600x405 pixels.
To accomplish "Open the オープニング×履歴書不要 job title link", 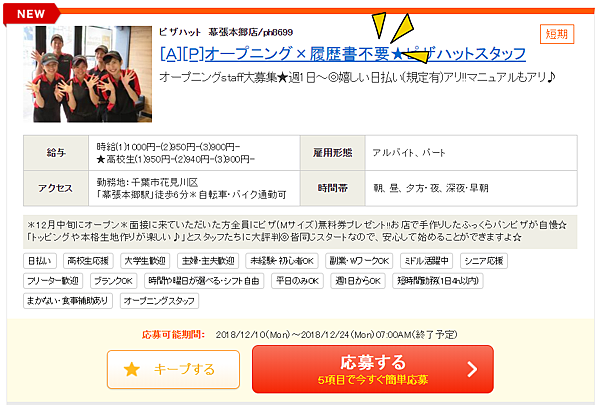I will [x=343, y=54].
